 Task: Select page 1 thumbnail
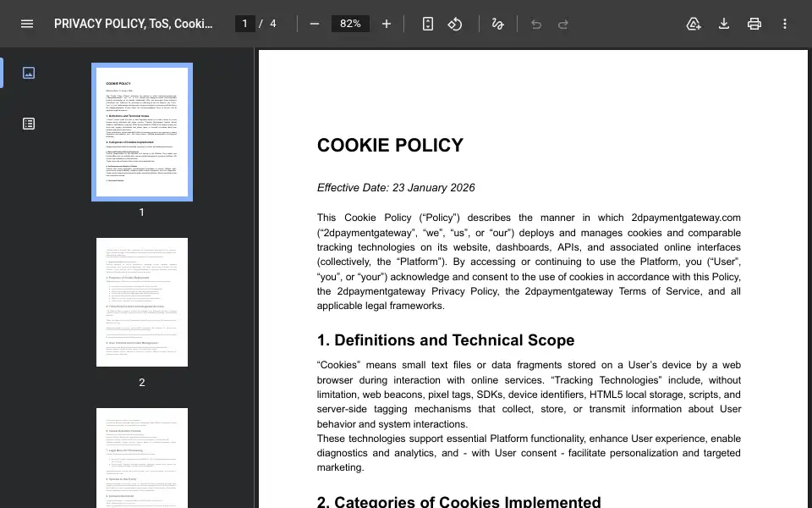click(x=142, y=132)
